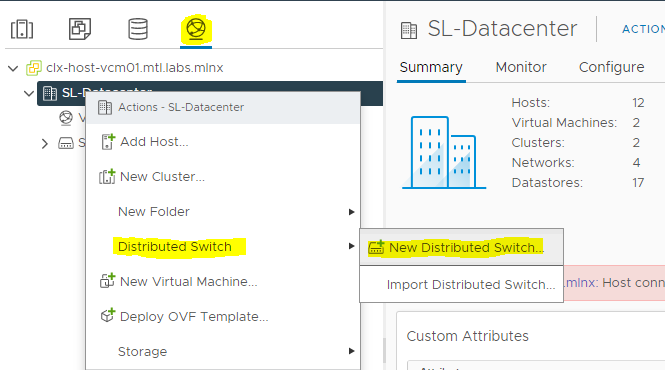Click the Add Host icon

[x=108, y=142]
